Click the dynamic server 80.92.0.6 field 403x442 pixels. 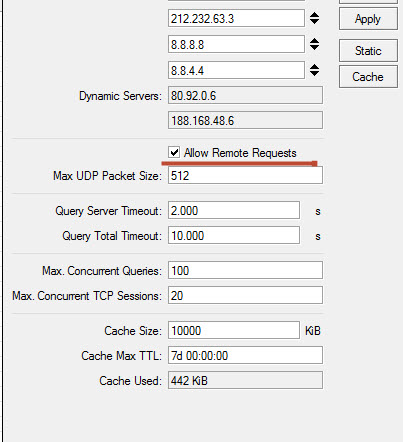tap(245, 96)
